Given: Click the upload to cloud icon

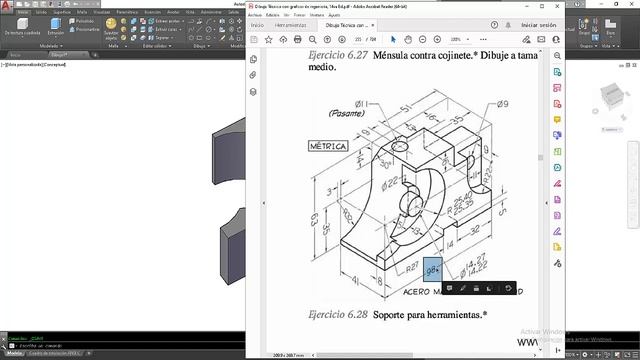Looking at the screenshot, I should (283, 40).
